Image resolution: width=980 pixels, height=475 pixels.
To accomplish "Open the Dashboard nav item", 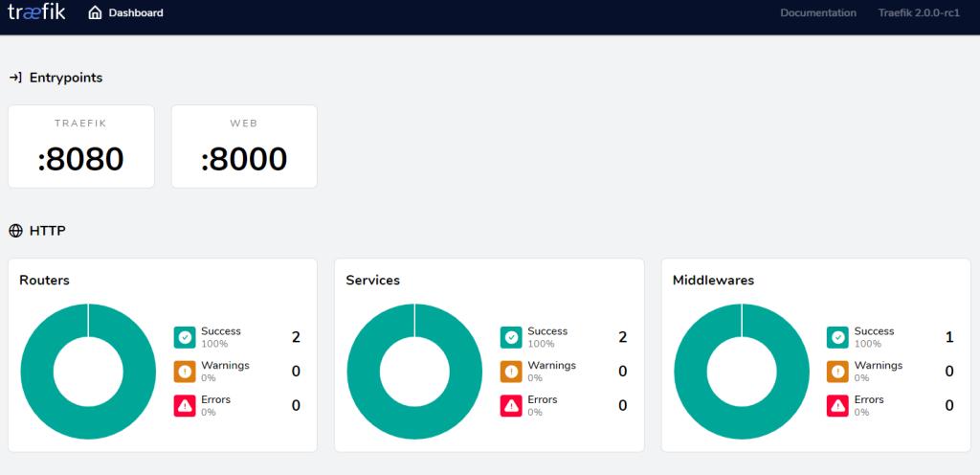I will coord(125,12).
